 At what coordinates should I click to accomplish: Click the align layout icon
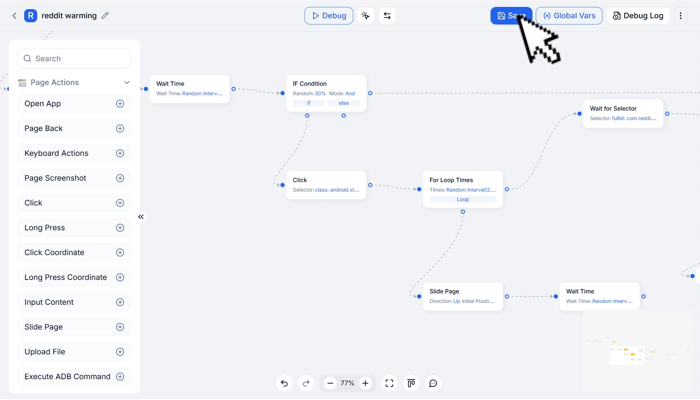point(411,383)
